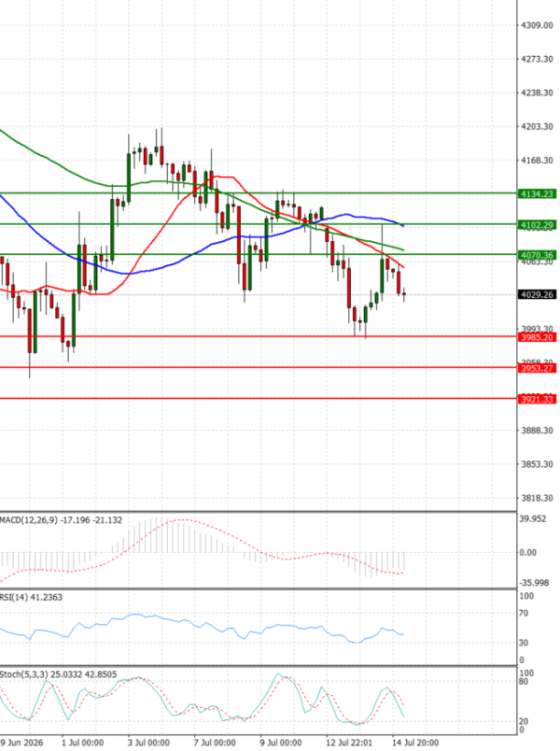
Task: Click the RSI(14) indicator label
Action: tap(13, 597)
